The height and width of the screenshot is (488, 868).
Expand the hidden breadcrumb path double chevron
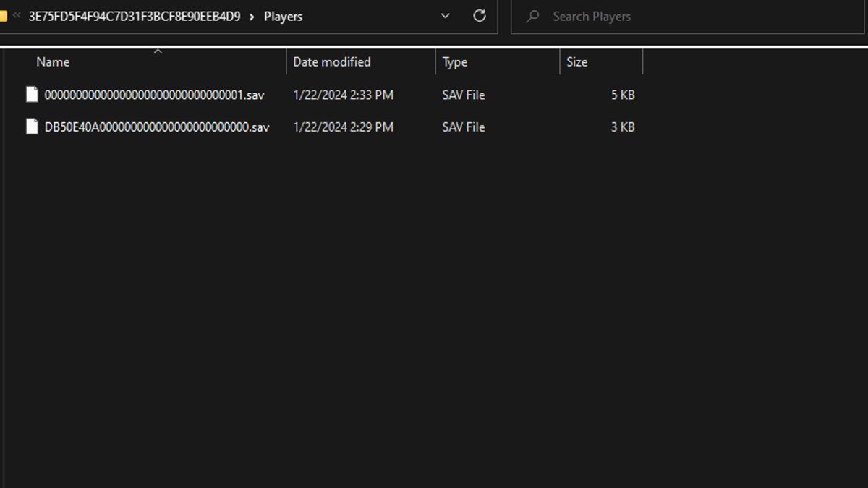click(x=17, y=15)
